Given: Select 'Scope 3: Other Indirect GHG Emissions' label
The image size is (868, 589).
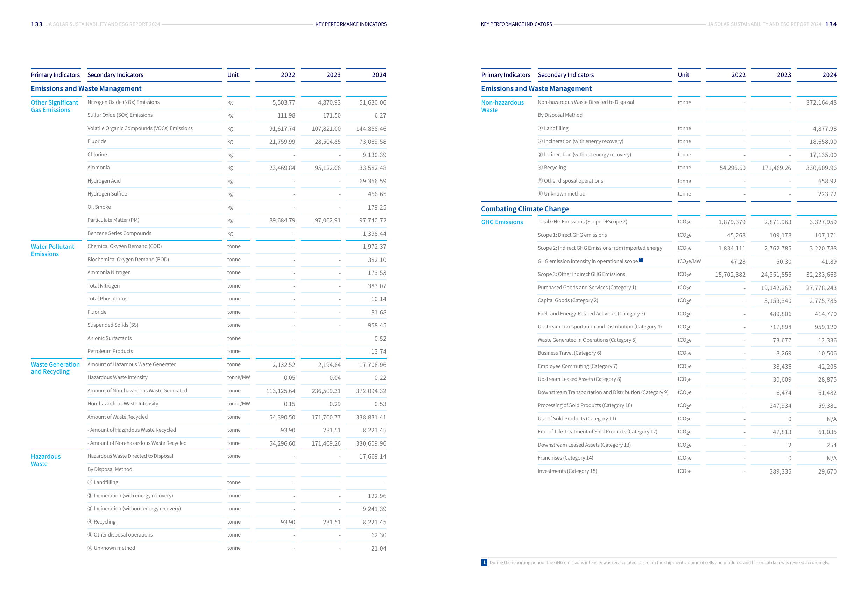Looking at the screenshot, I should 581,274.
